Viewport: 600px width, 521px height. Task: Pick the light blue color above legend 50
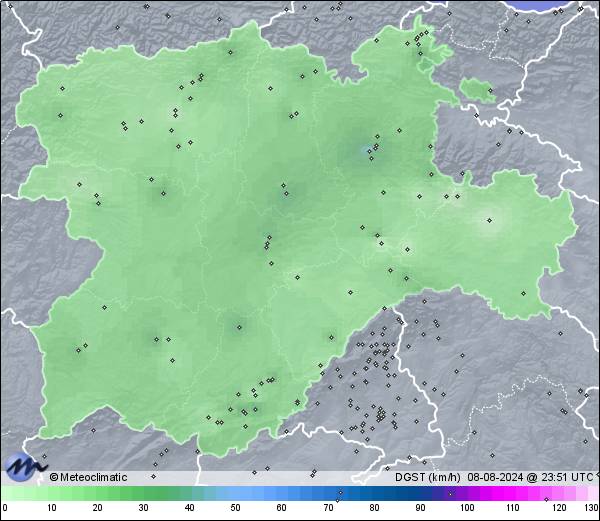click(x=235, y=493)
